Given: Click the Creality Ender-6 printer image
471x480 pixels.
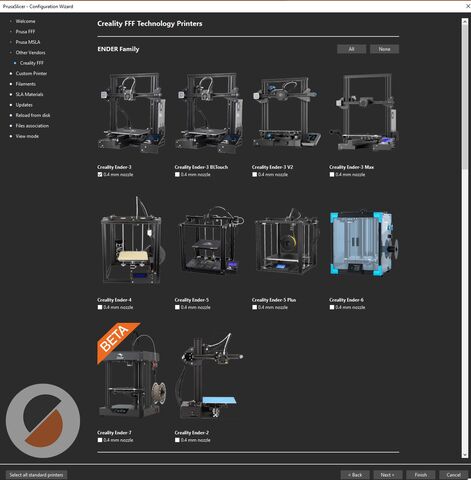Looking at the screenshot, I should point(364,243).
